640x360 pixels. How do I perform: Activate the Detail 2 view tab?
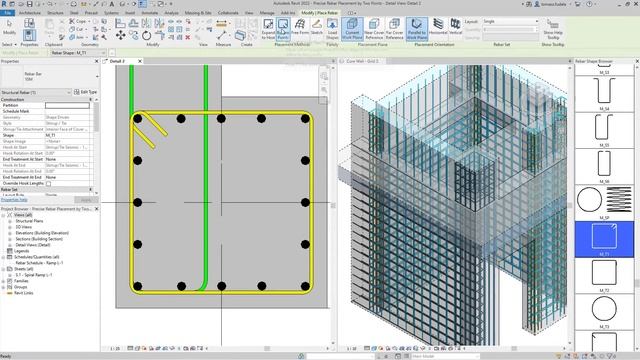(x=117, y=61)
